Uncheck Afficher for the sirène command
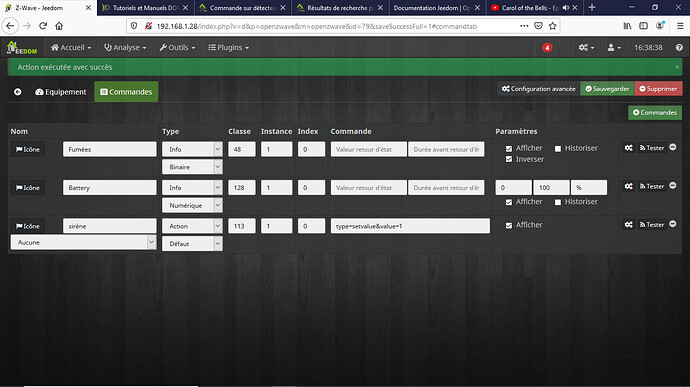Image resolution: width=690 pixels, height=387 pixels. (509, 225)
